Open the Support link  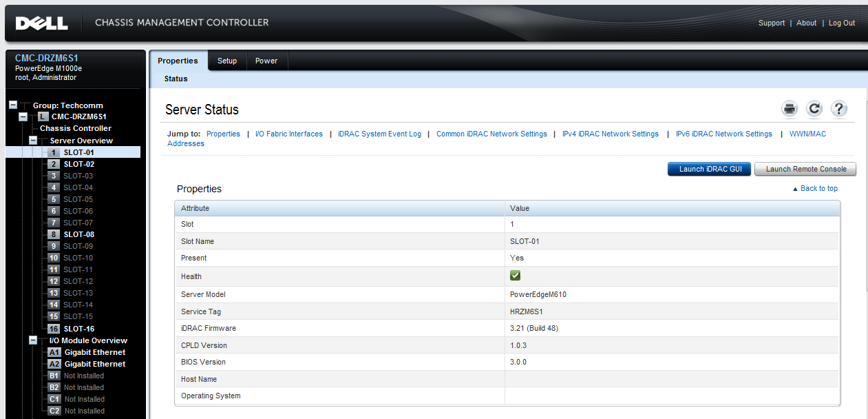click(x=772, y=23)
